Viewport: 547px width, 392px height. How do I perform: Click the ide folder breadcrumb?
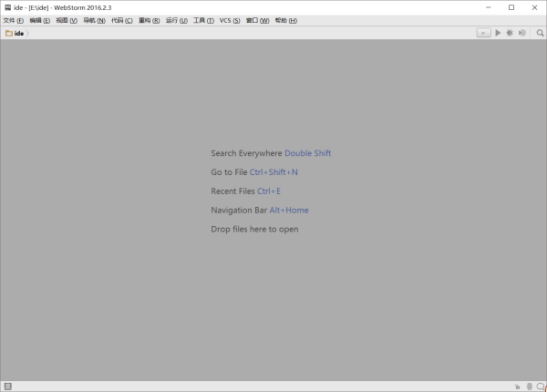coord(15,33)
